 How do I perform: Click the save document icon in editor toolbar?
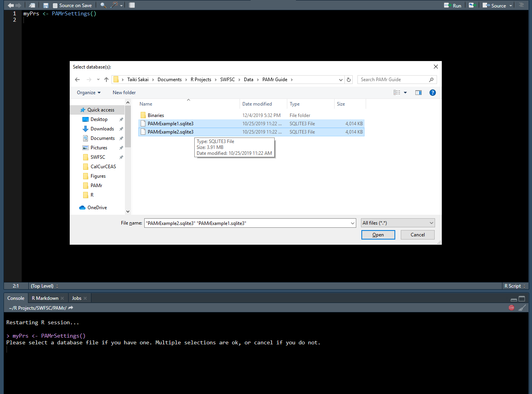(x=46, y=6)
